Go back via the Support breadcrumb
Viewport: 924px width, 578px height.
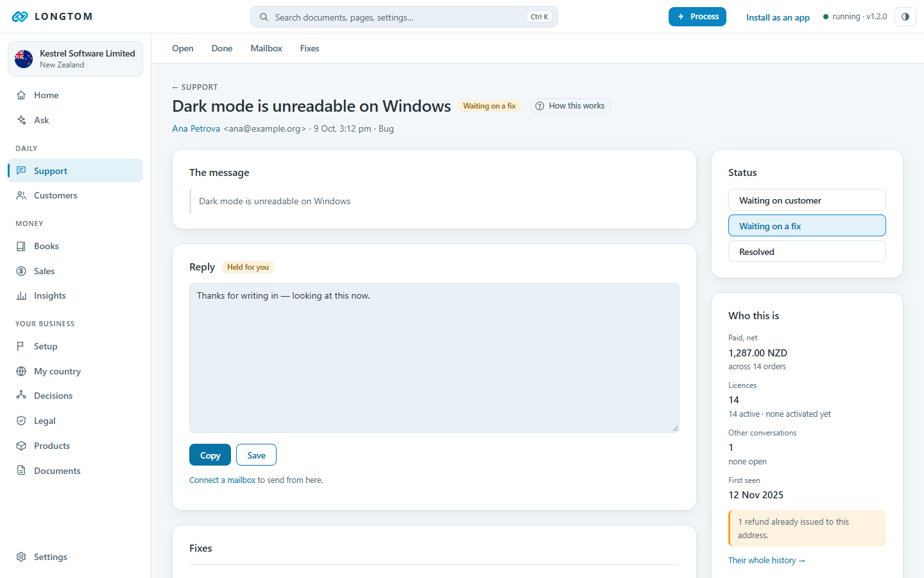point(195,87)
